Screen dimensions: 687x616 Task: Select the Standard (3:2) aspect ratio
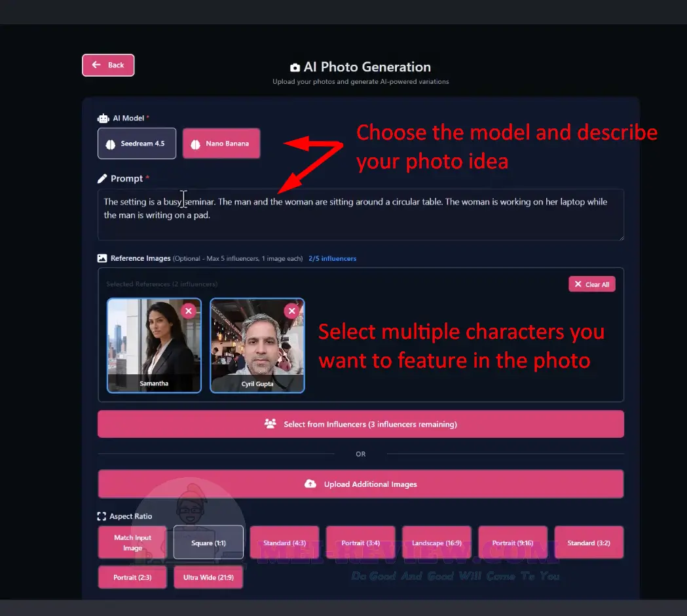tap(589, 543)
